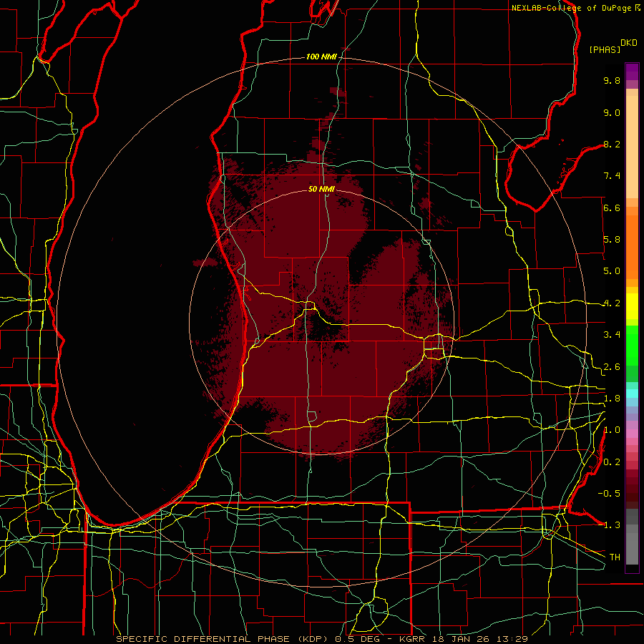Viewport: 644px width, 644px height.
Task: Click the 4.2 value on the color scale
Action: point(612,303)
